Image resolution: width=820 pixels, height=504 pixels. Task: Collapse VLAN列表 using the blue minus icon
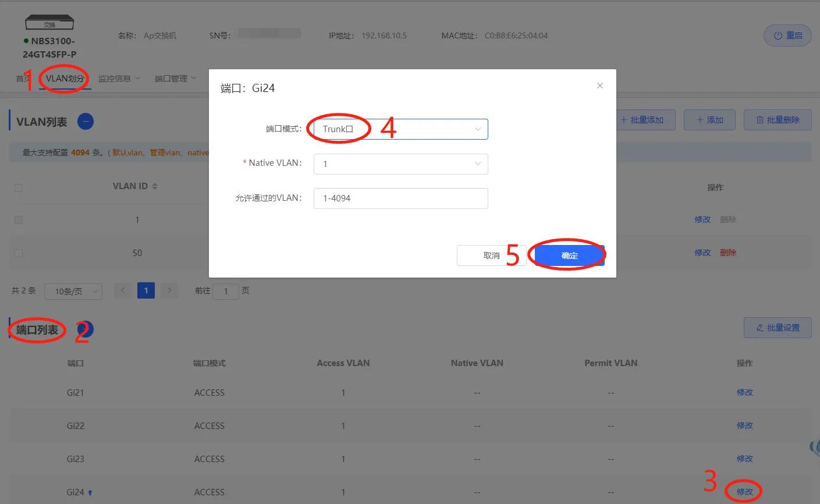(85, 121)
